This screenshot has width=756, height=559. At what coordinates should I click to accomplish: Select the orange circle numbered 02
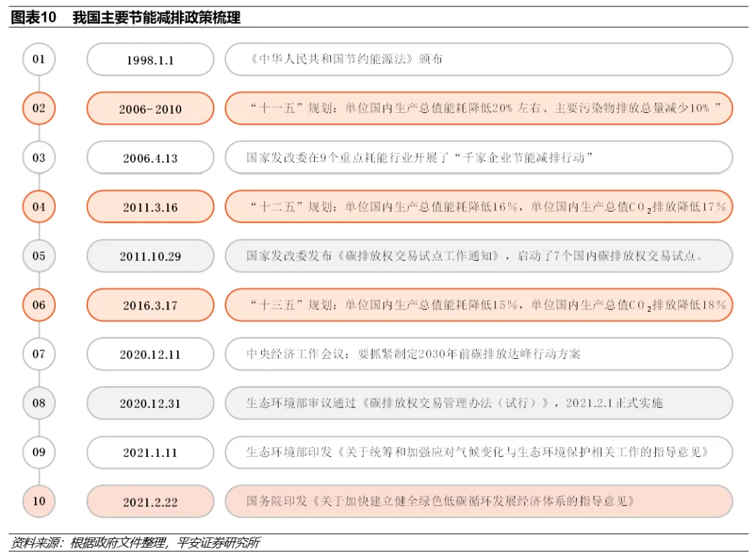click(x=38, y=109)
